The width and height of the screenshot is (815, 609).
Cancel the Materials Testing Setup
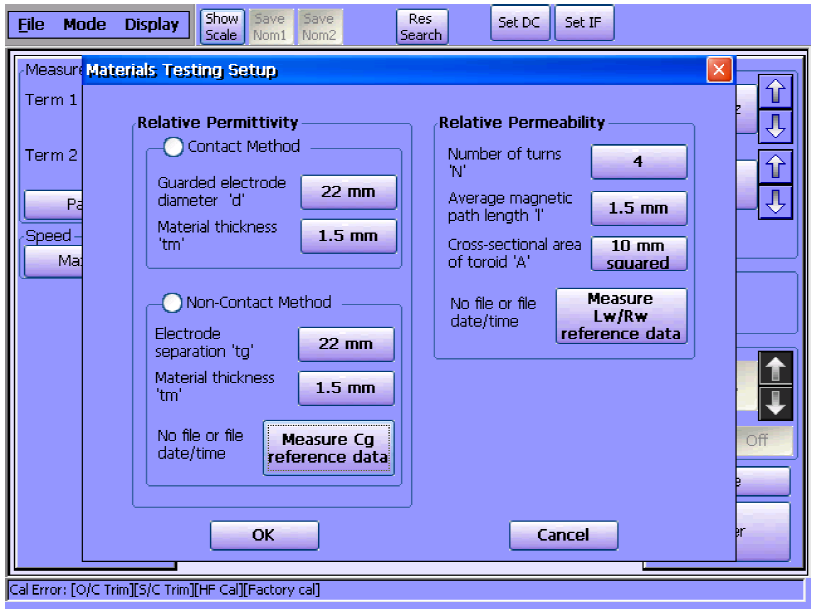point(563,535)
